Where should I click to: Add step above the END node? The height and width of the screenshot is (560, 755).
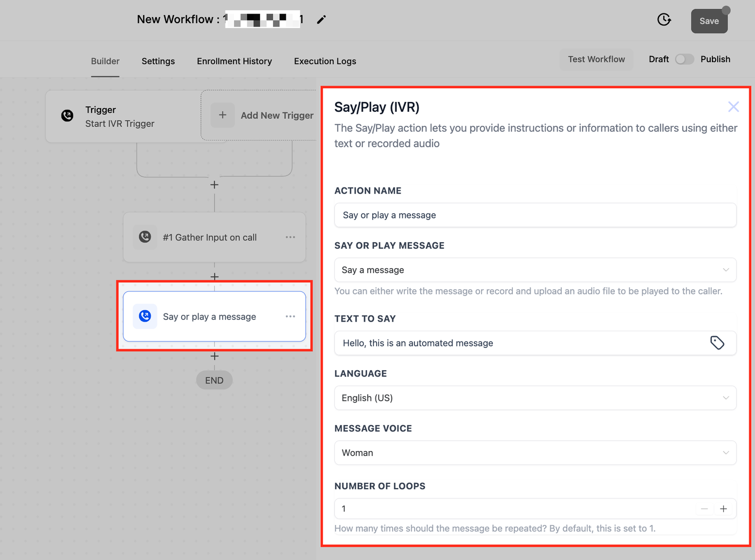[x=215, y=356]
